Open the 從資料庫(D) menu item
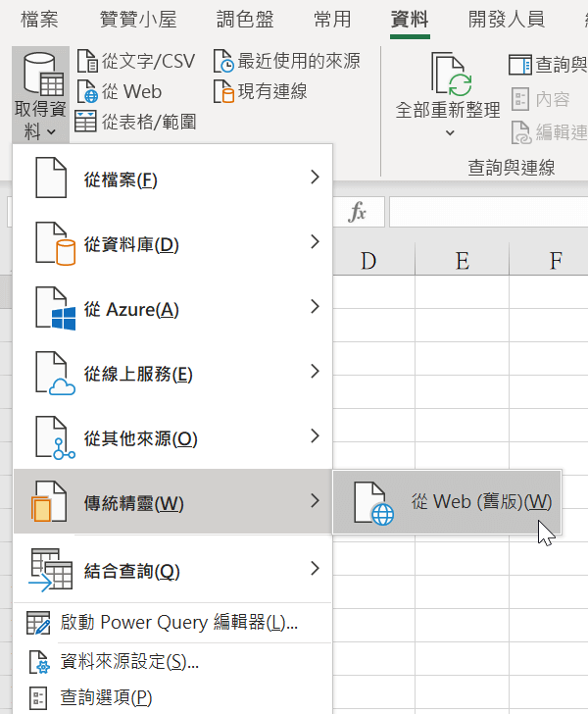Image resolution: width=588 pixels, height=714 pixels. coord(172,242)
